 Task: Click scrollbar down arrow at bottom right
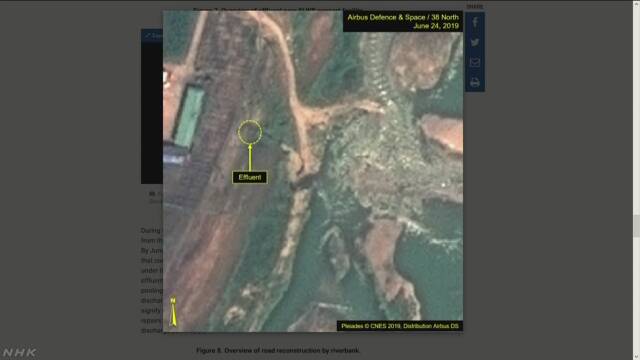click(x=636, y=357)
